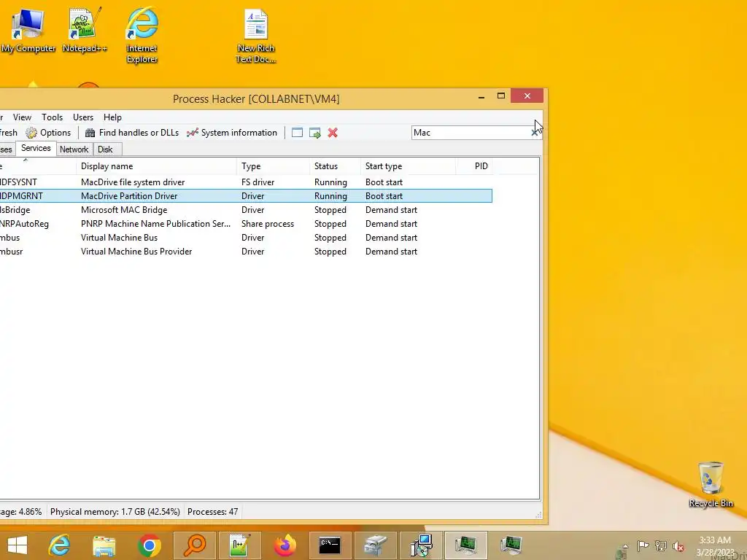
Task: Launch Notepad++ from desktop
Action: coord(85,31)
